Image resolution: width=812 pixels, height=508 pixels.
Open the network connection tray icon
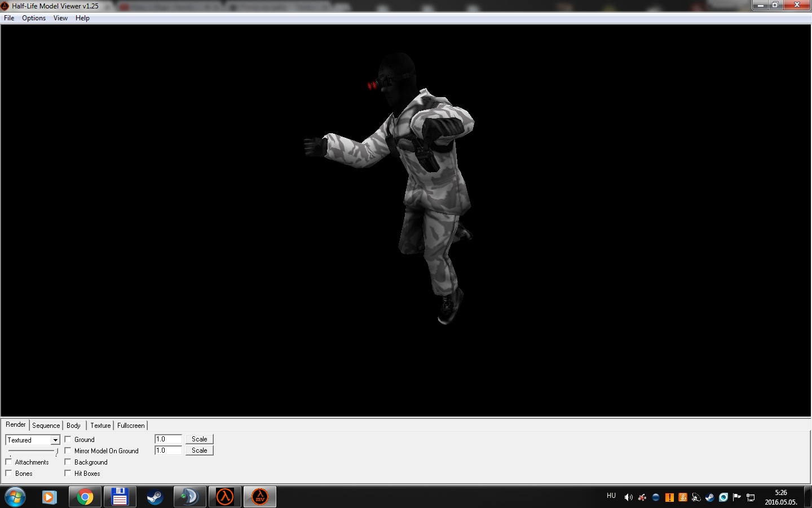pyautogui.click(x=751, y=497)
